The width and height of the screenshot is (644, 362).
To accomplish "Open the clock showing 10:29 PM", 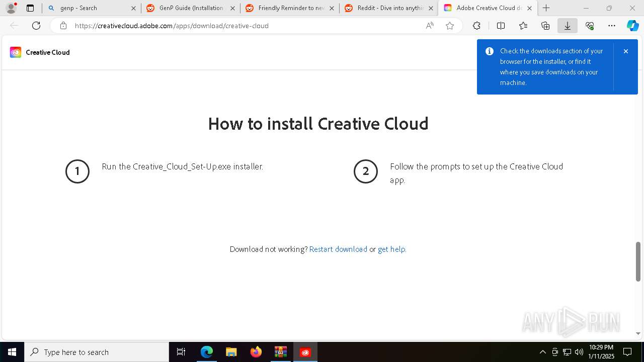I will coord(601,352).
